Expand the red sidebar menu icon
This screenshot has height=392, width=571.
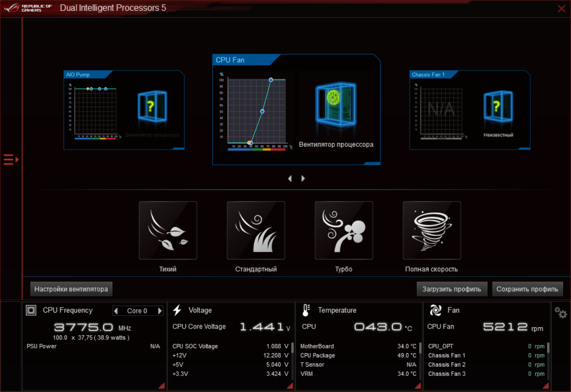[x=11, y=160]
